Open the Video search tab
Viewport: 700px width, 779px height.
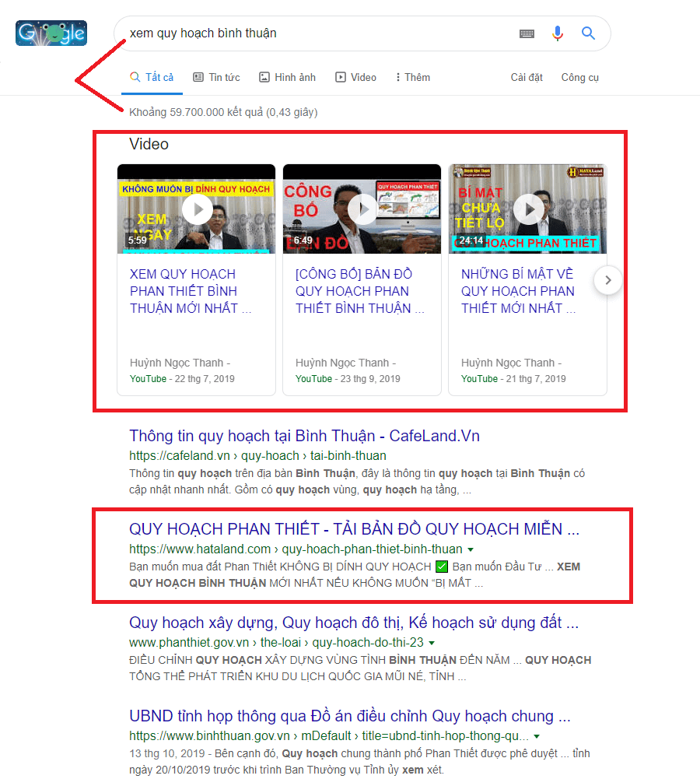tap(355, 77)
